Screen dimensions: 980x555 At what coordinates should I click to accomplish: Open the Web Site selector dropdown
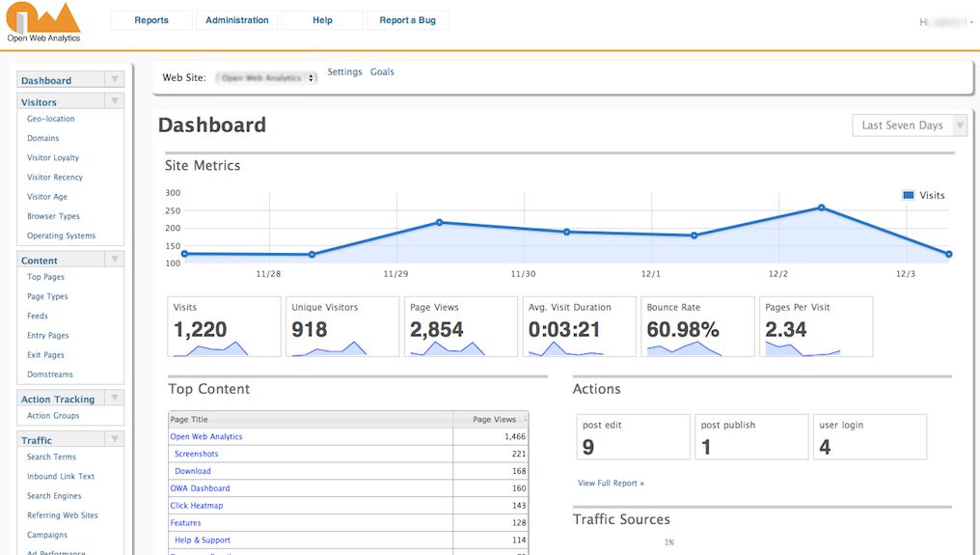(x=267, y=77)
